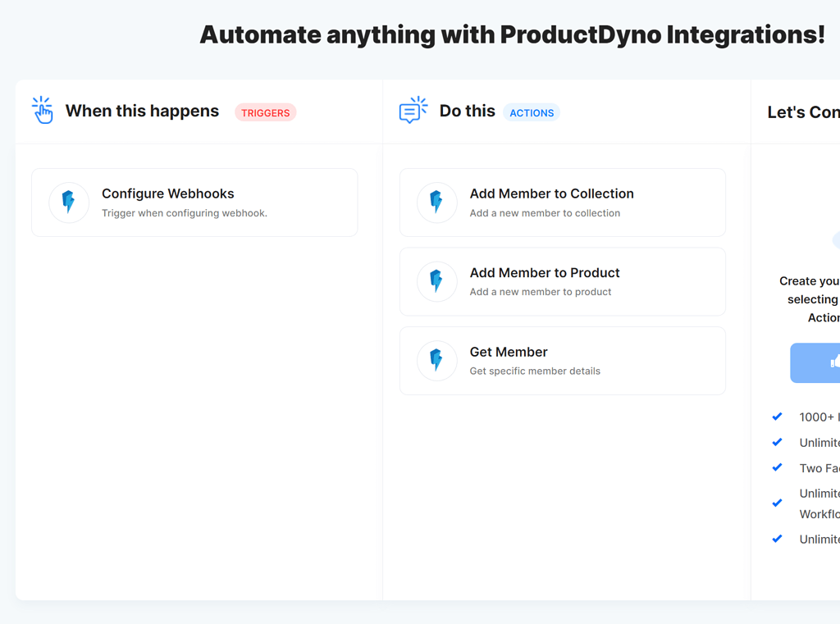This screenshot has height=624, width=840.
Task: Click the checkmark next to Two Factor item
Action: click(x=777, y=467)
